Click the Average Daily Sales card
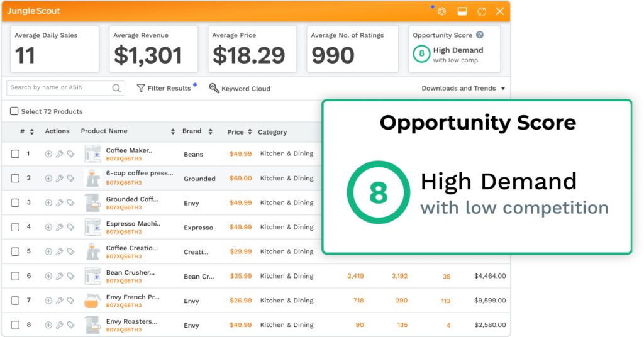Viewport: 644px width, 337px height. point(55,49)
